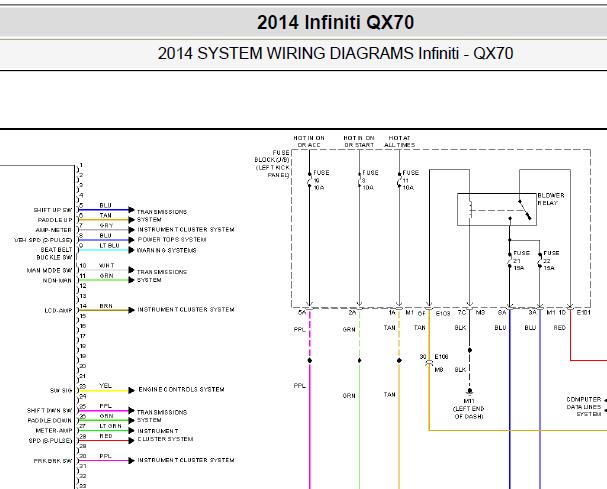Select the 'E101' connector label
Screen dimensions: 607x489
pos(583,312)
